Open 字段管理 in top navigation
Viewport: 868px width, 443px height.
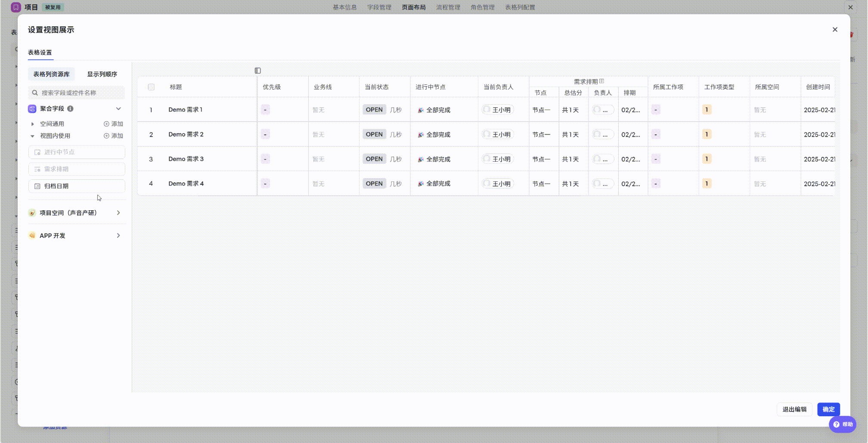[x=379, y=7]
